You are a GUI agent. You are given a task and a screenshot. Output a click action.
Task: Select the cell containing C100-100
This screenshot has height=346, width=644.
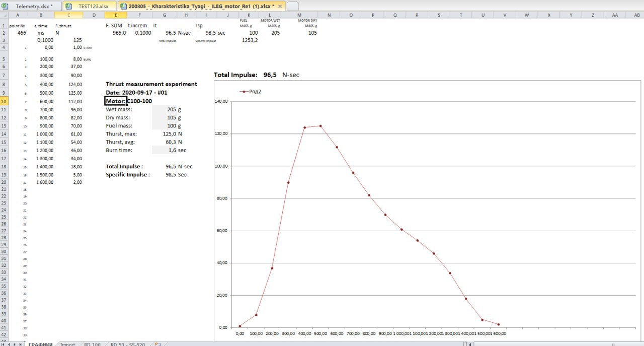pos(139,101)
